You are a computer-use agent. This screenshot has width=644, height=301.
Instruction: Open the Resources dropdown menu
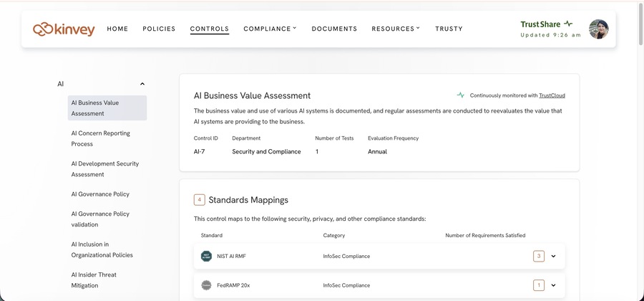click(396, 29)
